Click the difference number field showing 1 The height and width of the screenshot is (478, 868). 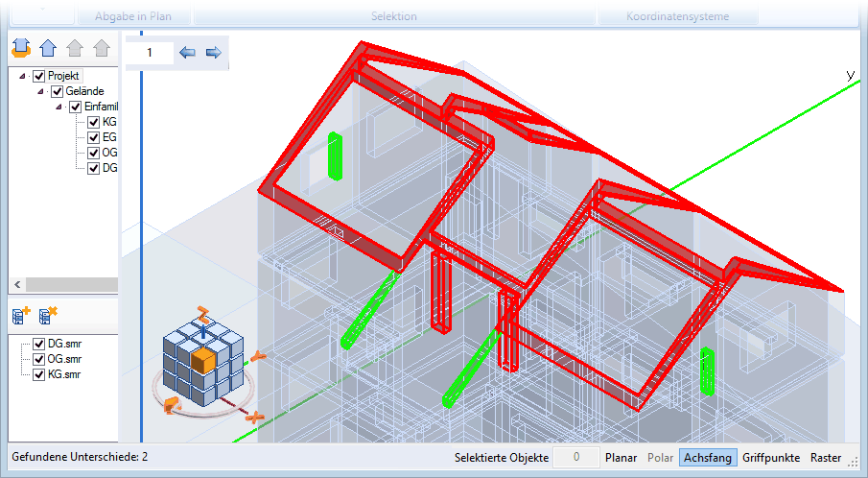point(150,53)
